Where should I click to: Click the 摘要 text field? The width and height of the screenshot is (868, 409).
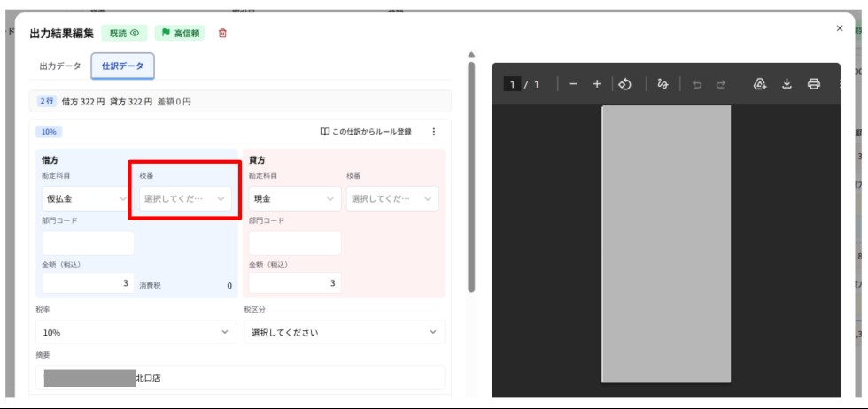[x=240, y=377]
